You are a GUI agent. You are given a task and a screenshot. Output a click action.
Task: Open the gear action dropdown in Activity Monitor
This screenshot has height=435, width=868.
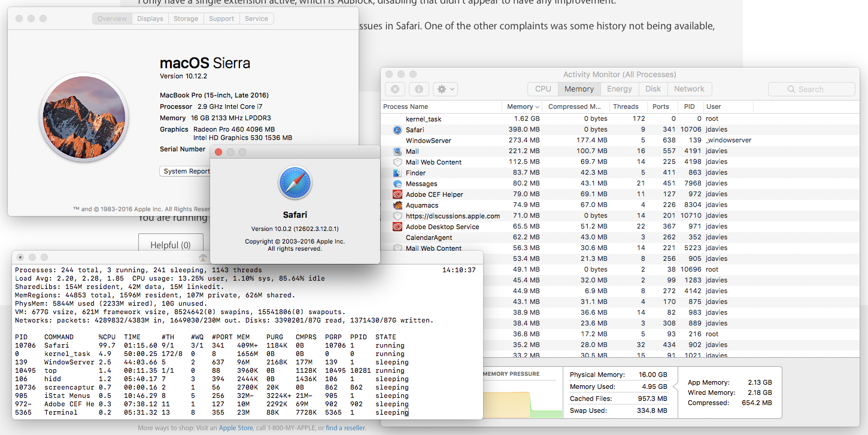(445, 89)
